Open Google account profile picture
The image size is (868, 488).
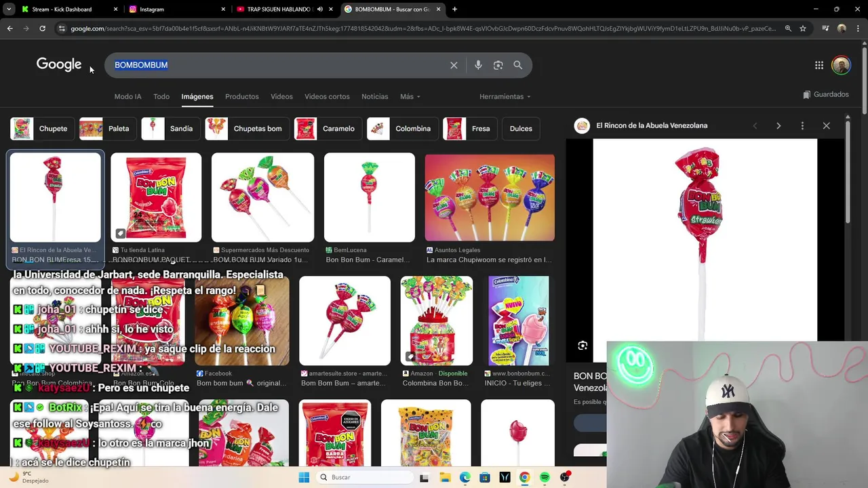(841, 65)
